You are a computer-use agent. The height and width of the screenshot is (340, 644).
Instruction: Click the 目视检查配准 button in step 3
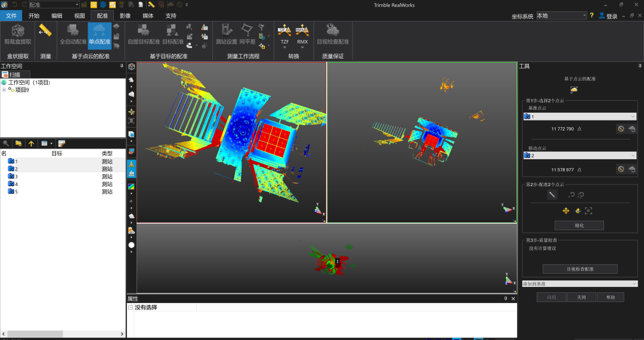tap(580, 269)
